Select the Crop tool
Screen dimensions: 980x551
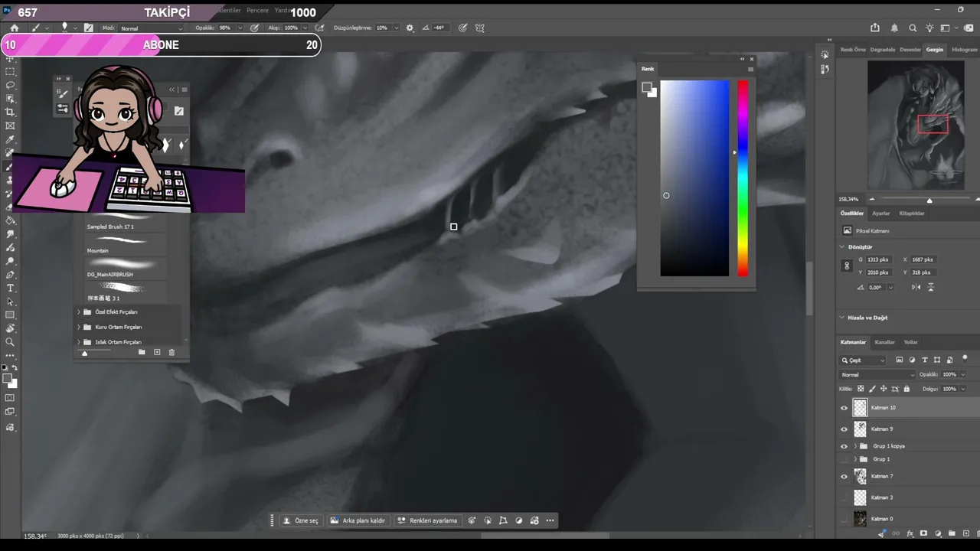[10, 112]
